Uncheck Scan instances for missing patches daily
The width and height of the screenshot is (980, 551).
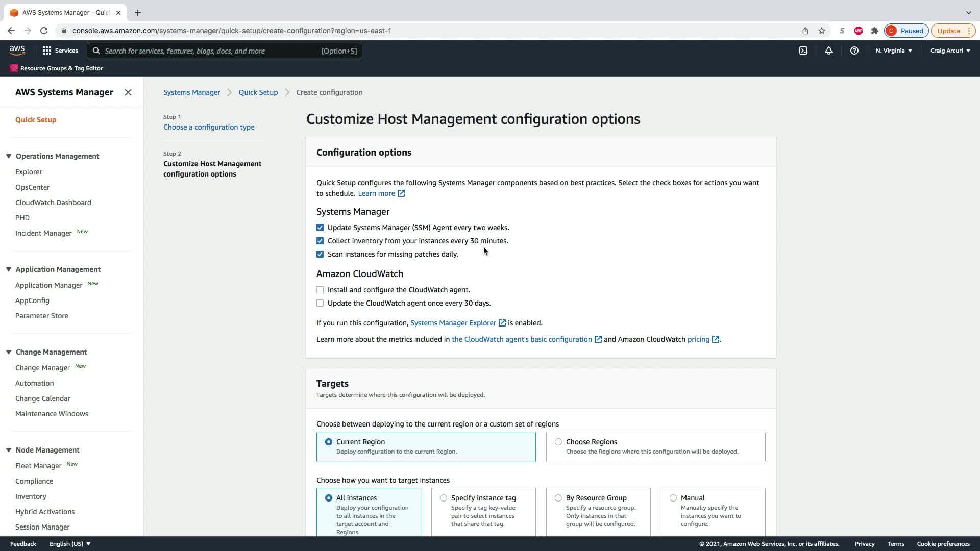(320, 254)
